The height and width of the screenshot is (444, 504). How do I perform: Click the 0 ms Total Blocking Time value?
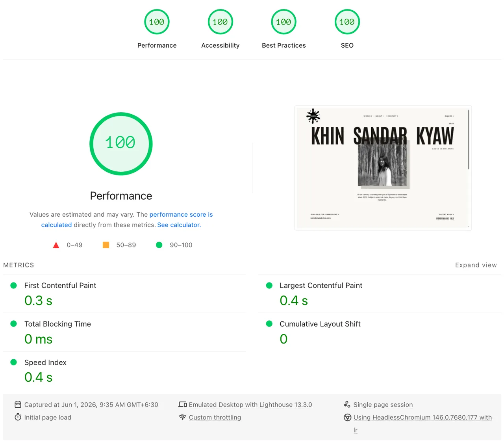tap(38, 339)
